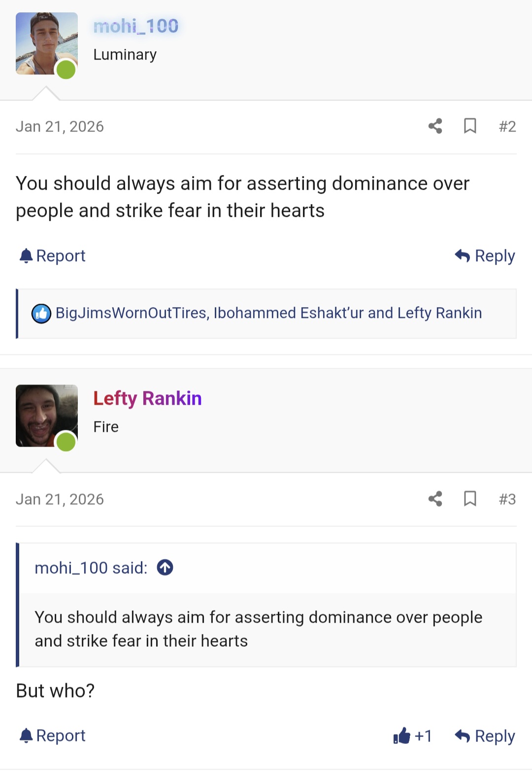Open the Lefty Rankin username link
Viewport: 532px width, 772px height.
tap(147, 398)
